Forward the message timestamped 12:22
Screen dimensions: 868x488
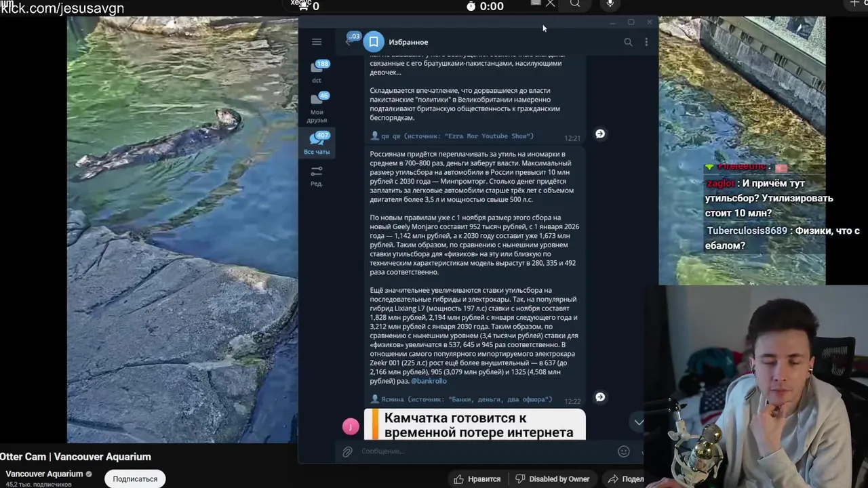pos(600,397)
